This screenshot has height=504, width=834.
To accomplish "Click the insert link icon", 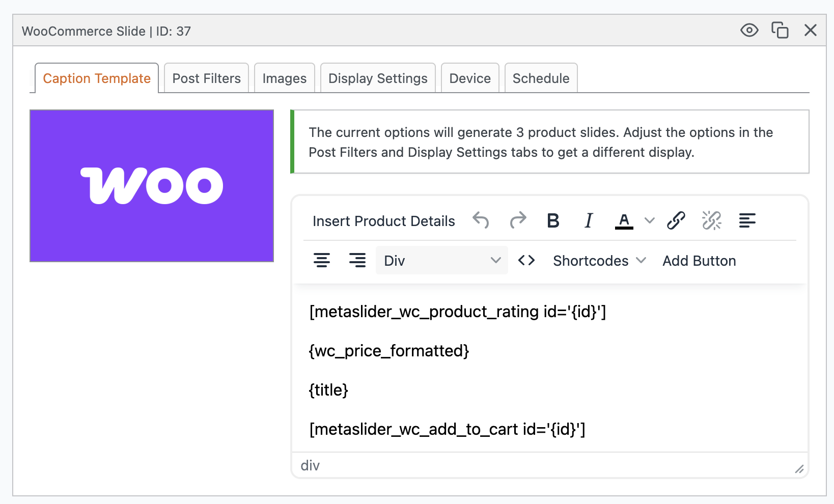I will point(676,220).
